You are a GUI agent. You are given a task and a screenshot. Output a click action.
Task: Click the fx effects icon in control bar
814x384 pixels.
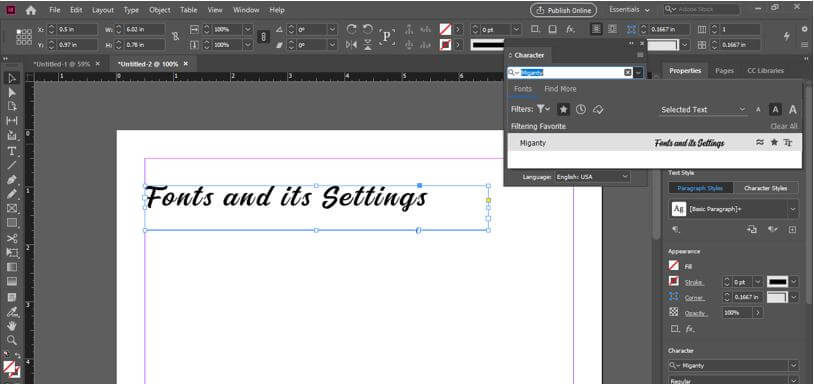click(571, 30)
